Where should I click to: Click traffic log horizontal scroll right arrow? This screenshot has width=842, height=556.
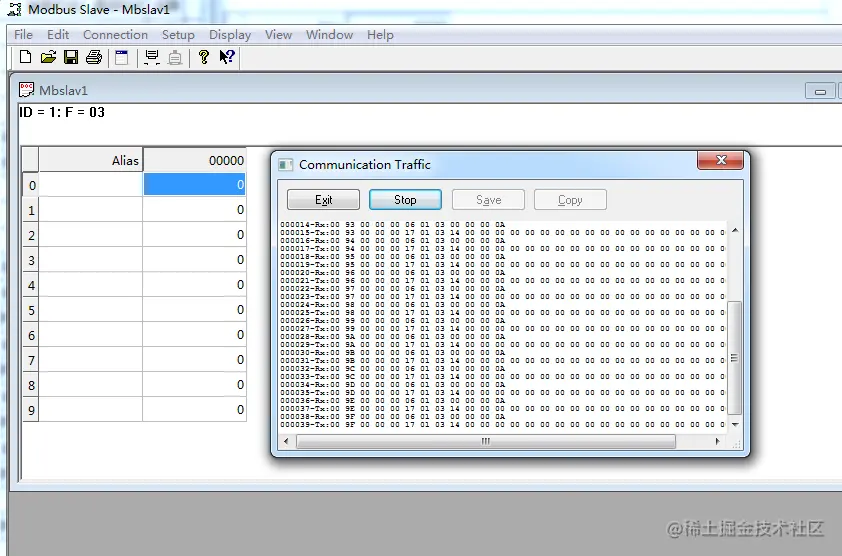pyautogui.click(x=718, y=442)
